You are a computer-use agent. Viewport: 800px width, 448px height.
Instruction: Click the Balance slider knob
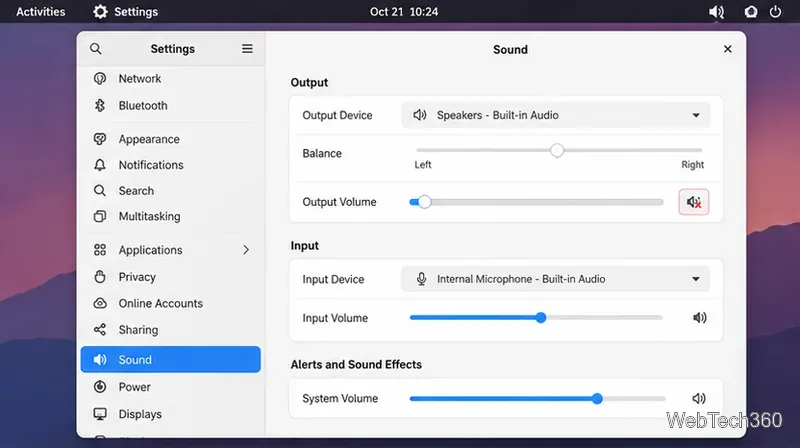tap(557, 150)
